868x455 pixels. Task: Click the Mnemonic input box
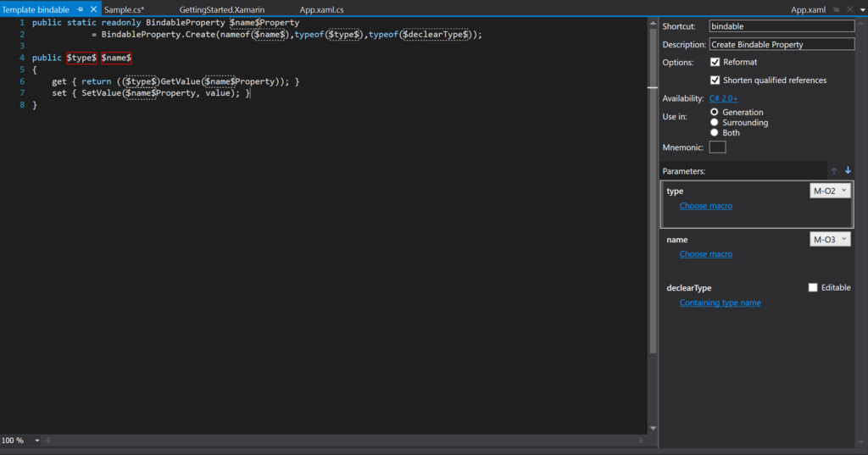(x=717, y=147)
